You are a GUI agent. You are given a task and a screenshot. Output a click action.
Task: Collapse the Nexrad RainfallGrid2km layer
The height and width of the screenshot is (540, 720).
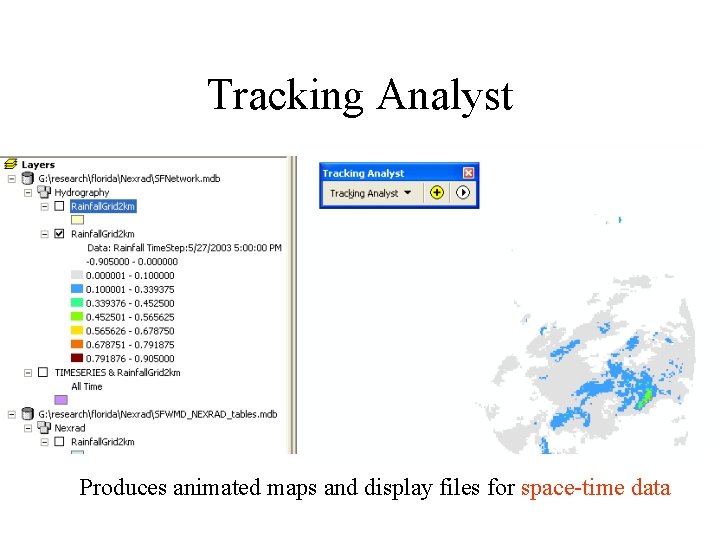[x=45, y=442]
